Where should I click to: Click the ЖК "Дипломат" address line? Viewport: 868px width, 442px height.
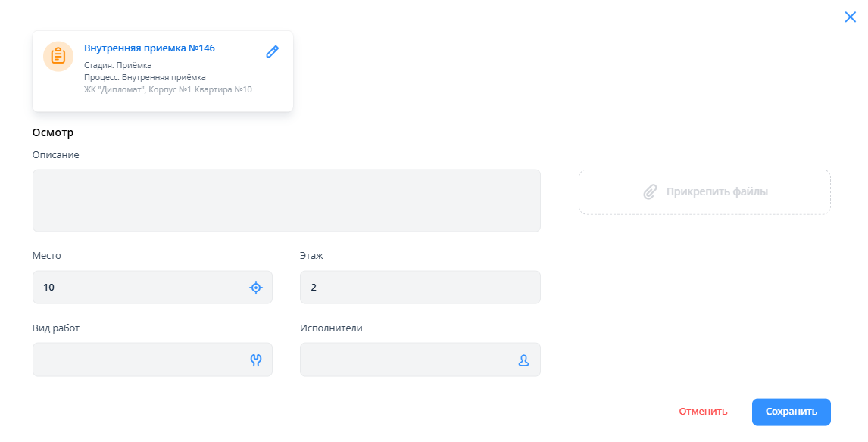167,89
